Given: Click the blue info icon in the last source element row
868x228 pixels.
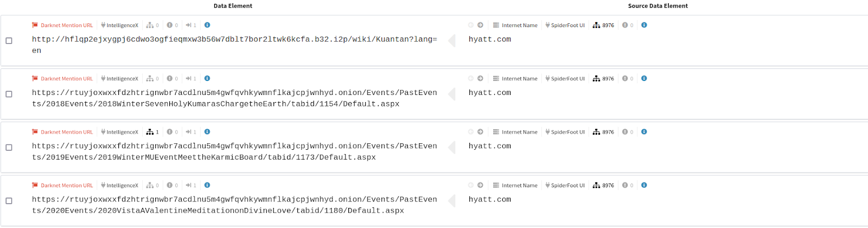Looking at the screenshot, I should (x=644, y=185).
